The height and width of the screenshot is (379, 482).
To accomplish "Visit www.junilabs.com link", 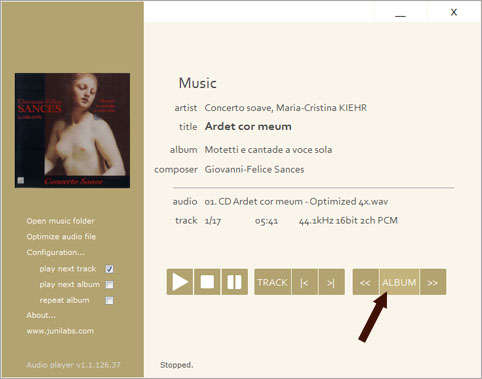I will click(x=60, y=331).
